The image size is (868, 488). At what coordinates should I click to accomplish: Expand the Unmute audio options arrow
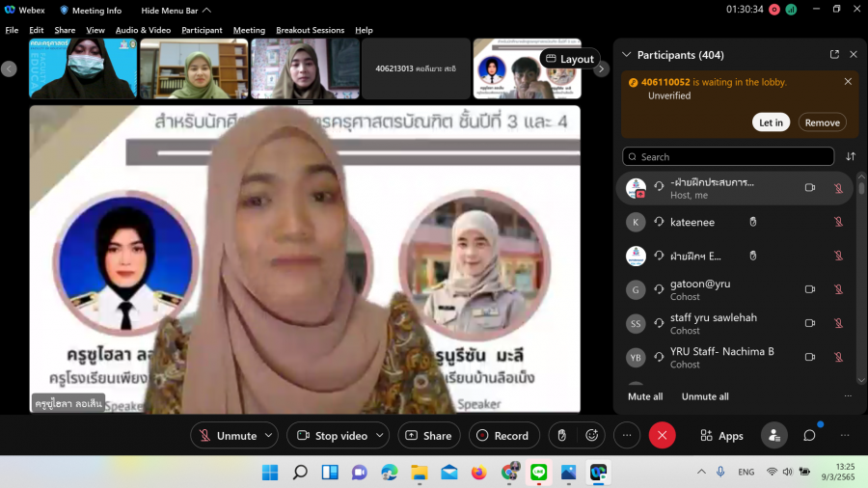pyautogui.click(x=268, y=436)
